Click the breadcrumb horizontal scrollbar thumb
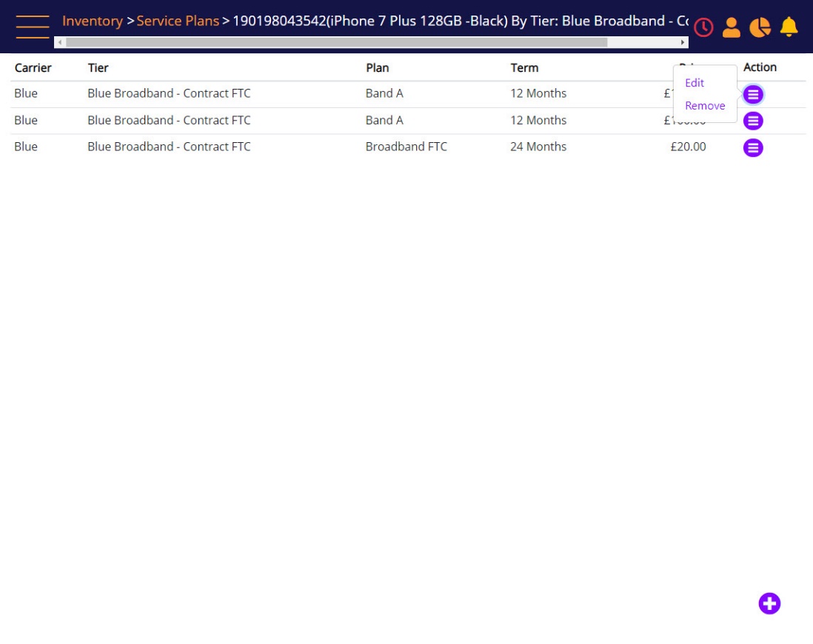Screen dimensions: 813x644 click(x=336, y=42)
